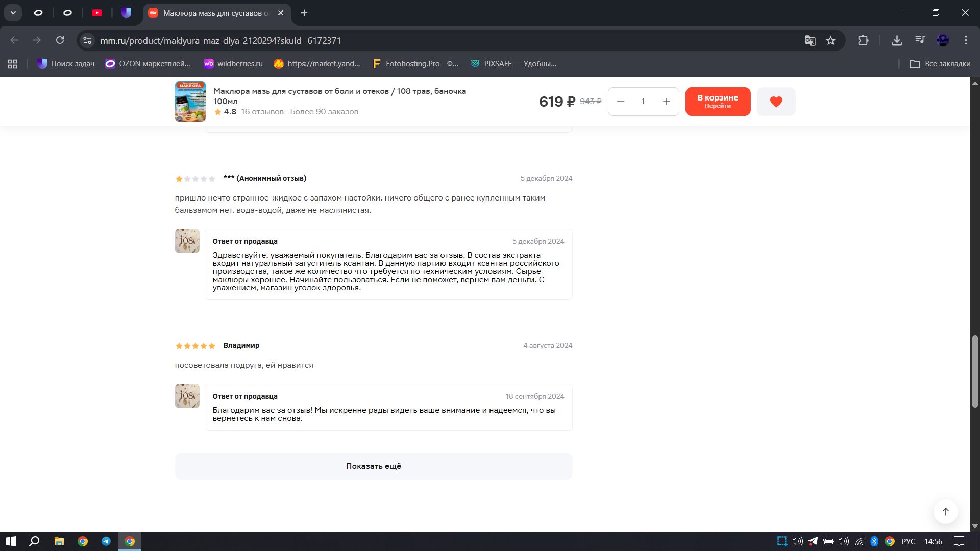Switch to the YouTube tab
Viewport: 980px width, 551px height.
(x=97, y=13)
